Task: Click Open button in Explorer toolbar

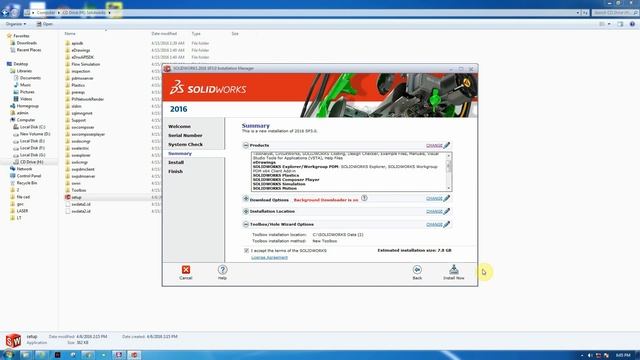Action: (x=44, y=24)
